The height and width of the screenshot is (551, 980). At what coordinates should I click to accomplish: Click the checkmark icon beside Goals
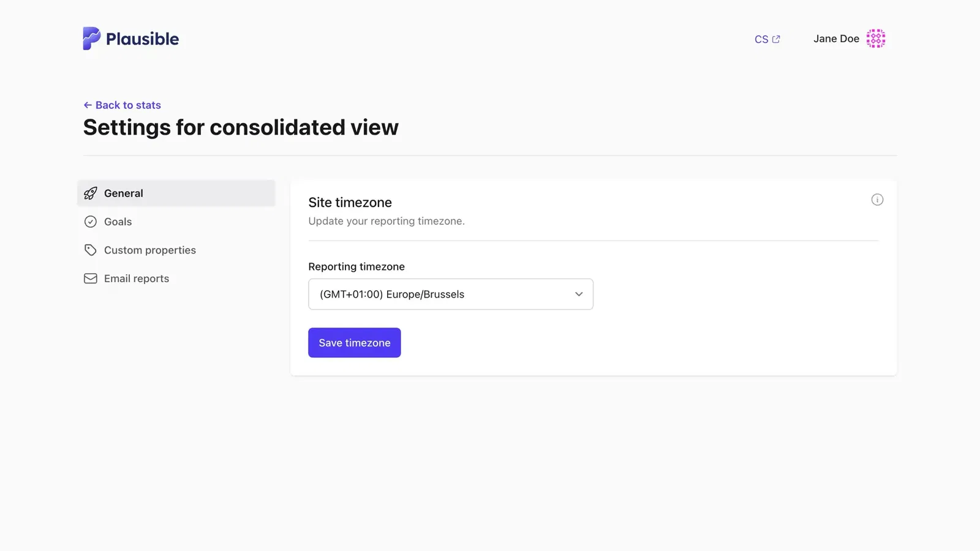point(90,222)
